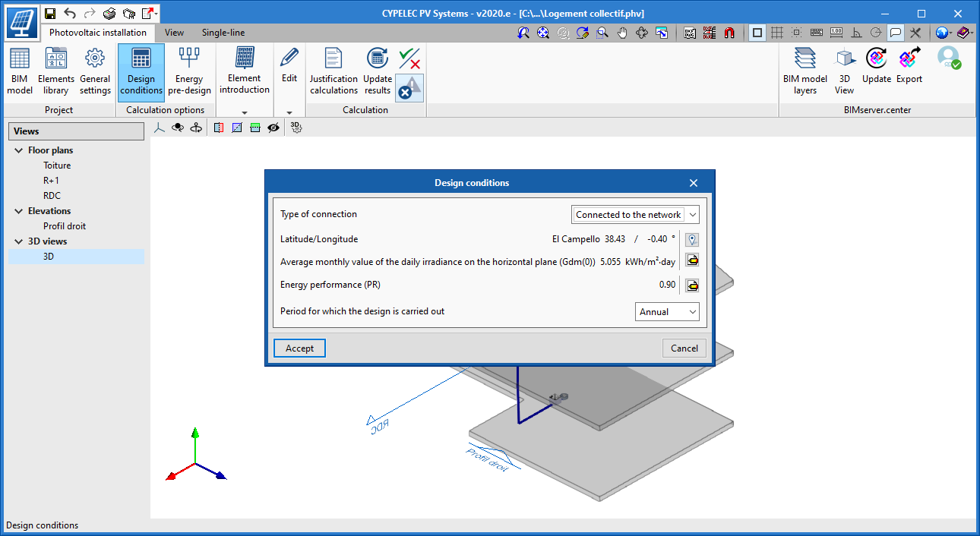Accept the Design conditions dialog
The width and height of the screenshot is (980, 536).
[x=299, y=348]
